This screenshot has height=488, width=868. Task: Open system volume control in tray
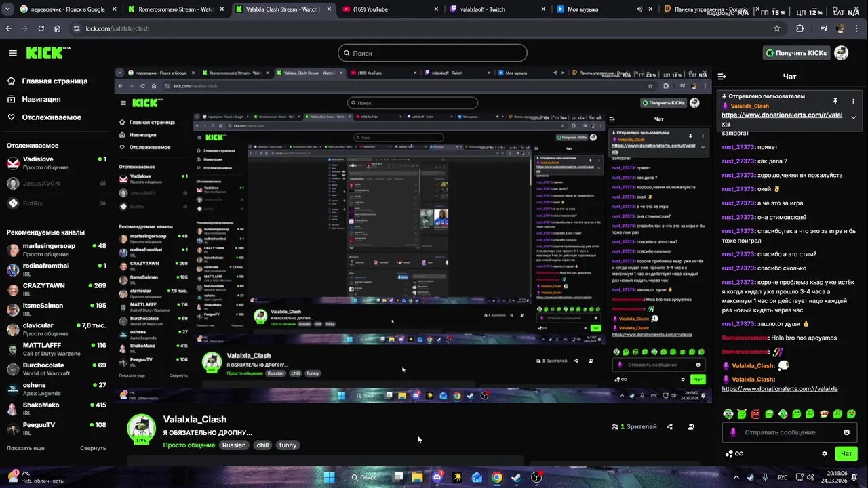[810, 477]
